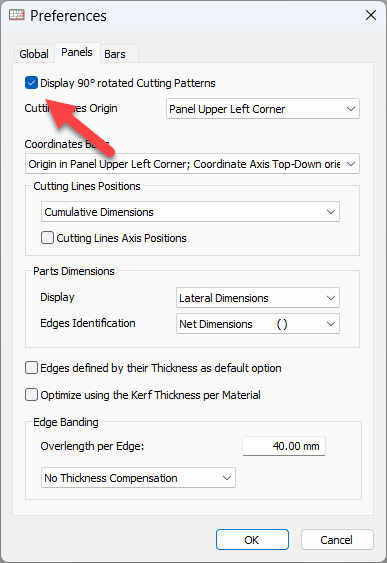The height and width of the screenshot is (563, 387).
Task: Enable Optimize using Kerf Thickness per Material
Action: click(x=32, y=395)
